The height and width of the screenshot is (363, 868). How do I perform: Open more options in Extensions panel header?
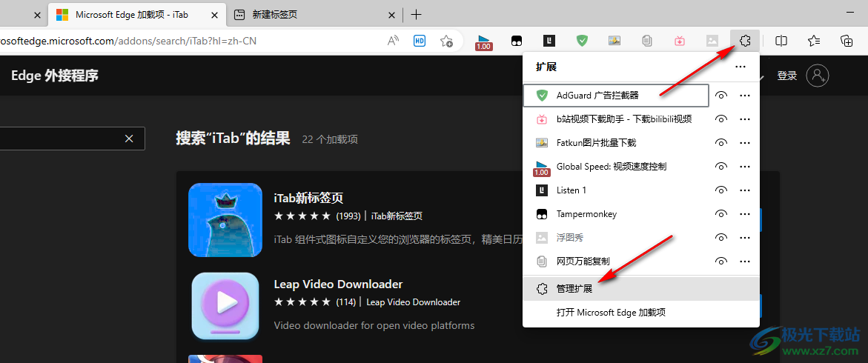(x=740, y=67)
